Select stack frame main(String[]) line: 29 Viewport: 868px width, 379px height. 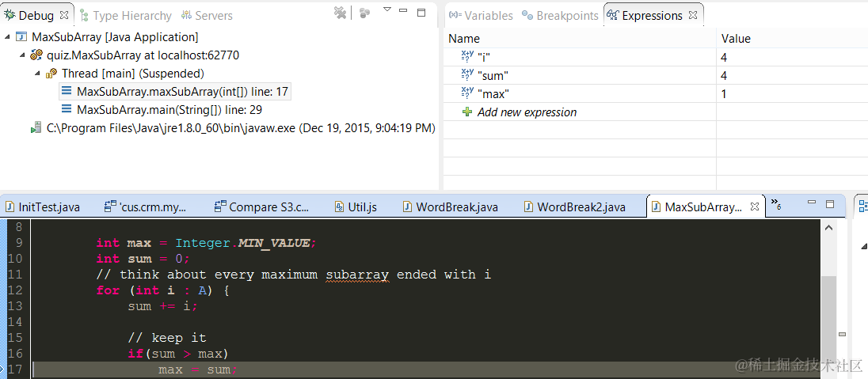pos(169,109)
